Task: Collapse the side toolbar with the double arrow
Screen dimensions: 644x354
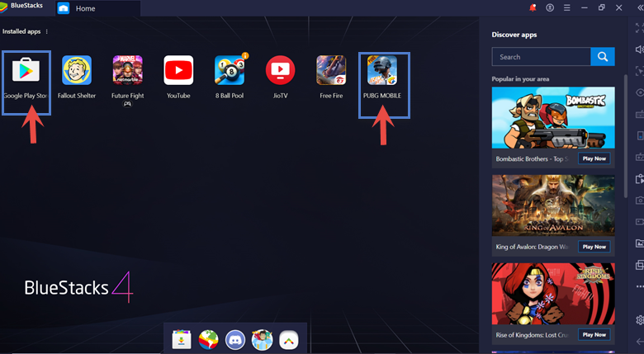Action: pos(641,7)
